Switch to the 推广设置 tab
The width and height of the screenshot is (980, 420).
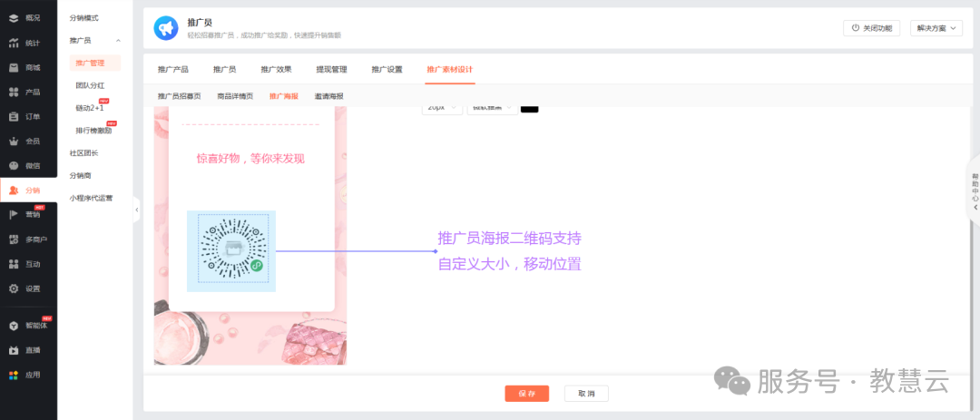(x=387, y=69)
